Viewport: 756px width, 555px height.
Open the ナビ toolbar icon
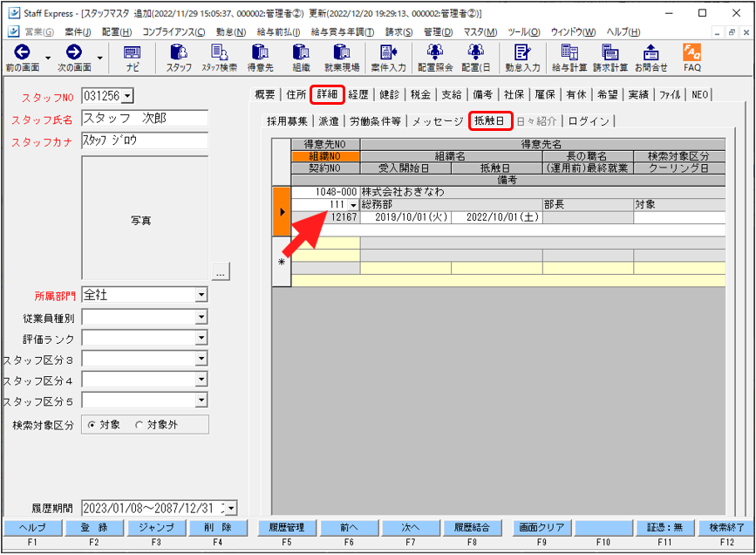click(x=132, y=57)
